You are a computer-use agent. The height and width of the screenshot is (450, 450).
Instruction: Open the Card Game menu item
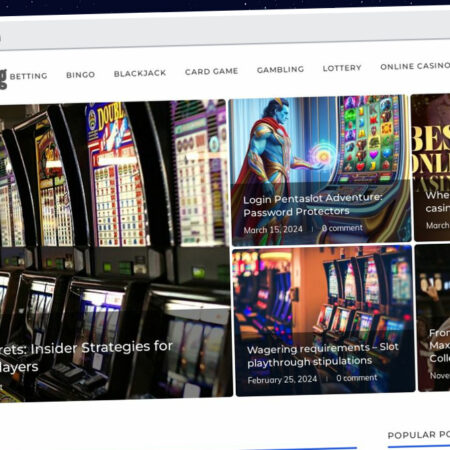pyautogui.click(x=212, y=71)
